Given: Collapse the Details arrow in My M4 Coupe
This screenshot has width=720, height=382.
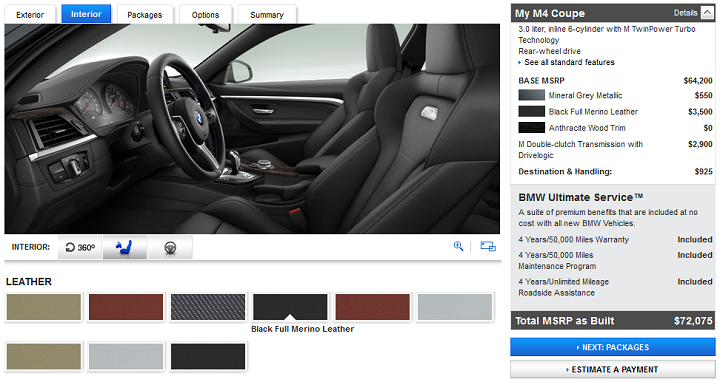Looking at the screenshot, I should 707,13.
